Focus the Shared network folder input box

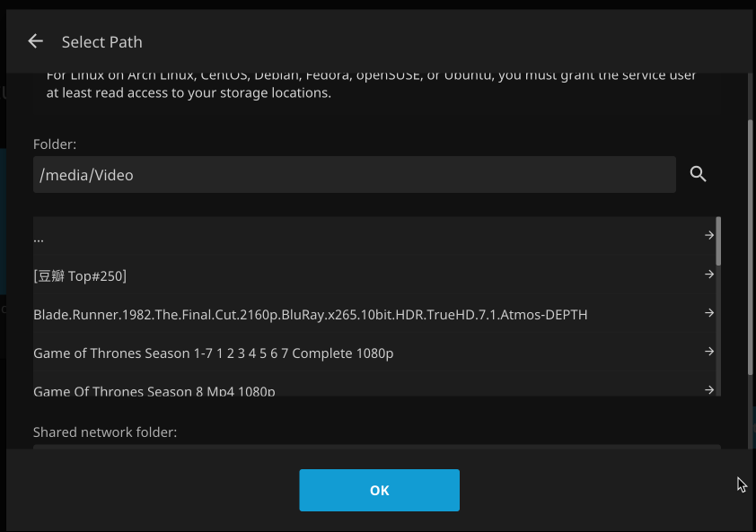pos(376,447)
